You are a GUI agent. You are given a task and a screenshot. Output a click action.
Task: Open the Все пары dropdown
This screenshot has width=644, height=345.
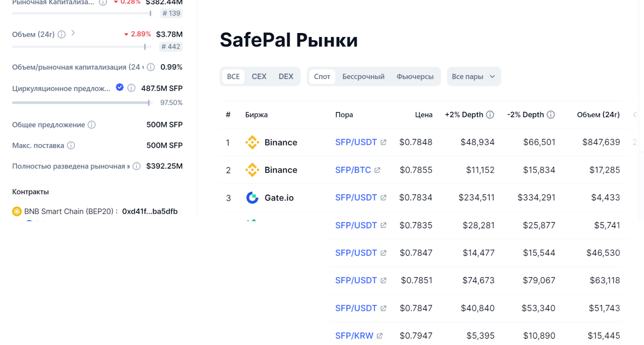coord(473,77)
